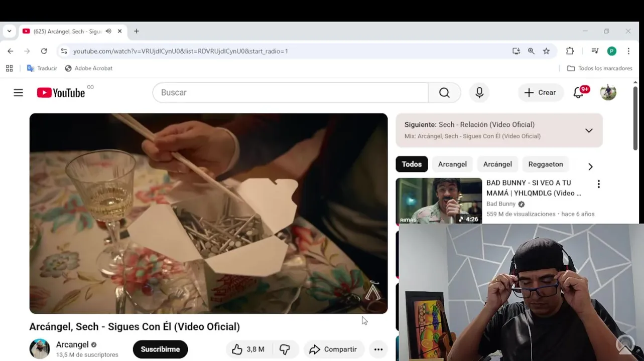Open Chrome three-dot menu

(x=628, y=51)
